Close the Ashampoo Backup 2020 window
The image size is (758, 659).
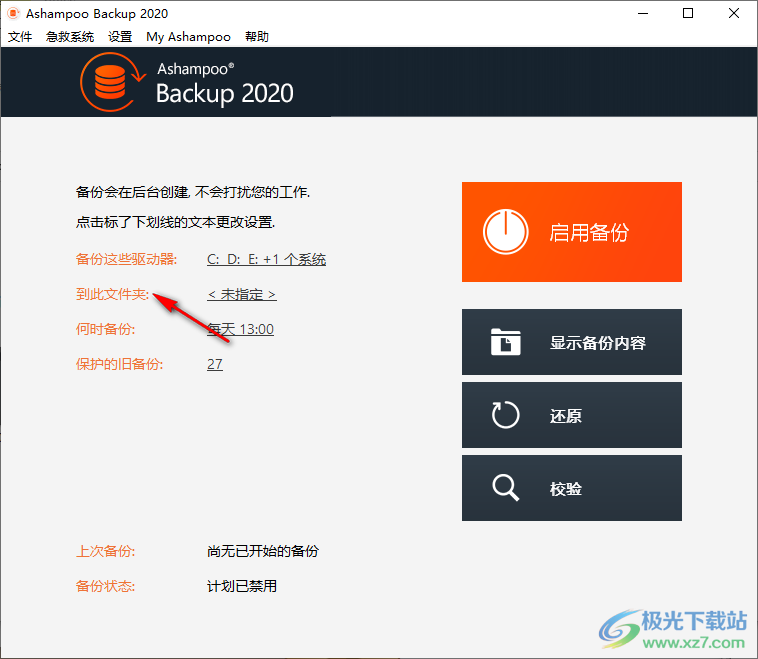coord(733,14)
